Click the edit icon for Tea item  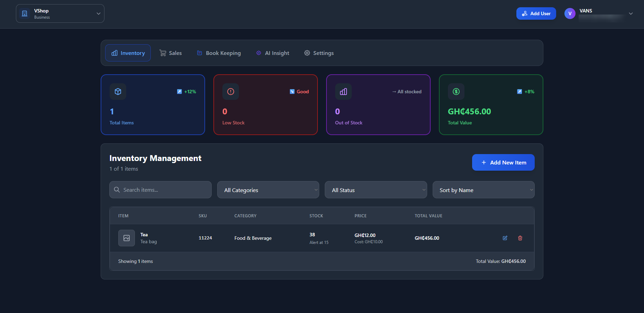pos(505,238)
